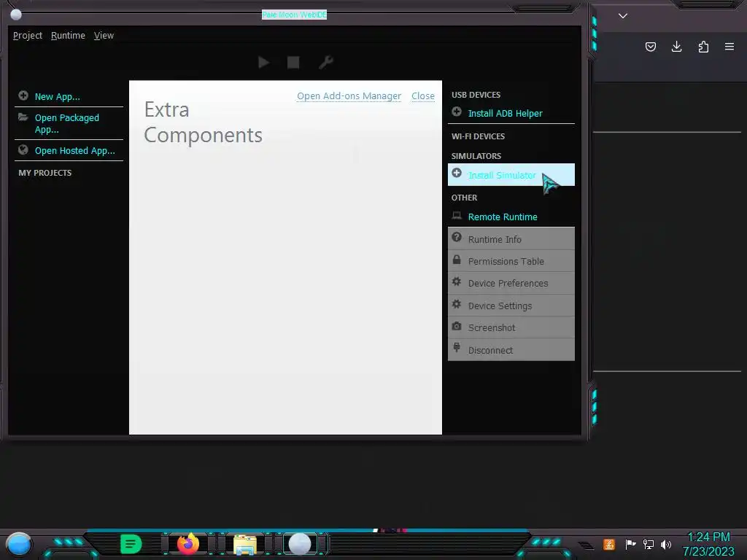Select Install Simulator
This screenshot has width=747, height=560.
tap(511, 175)
